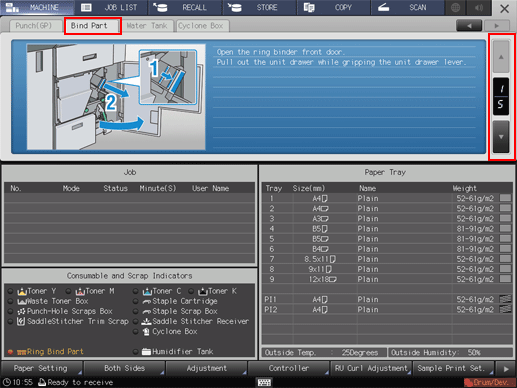The width and height of the screenshot is (517, 388).
Task: Click the Toner Y indicator icon
Action: tap(22, 292)
